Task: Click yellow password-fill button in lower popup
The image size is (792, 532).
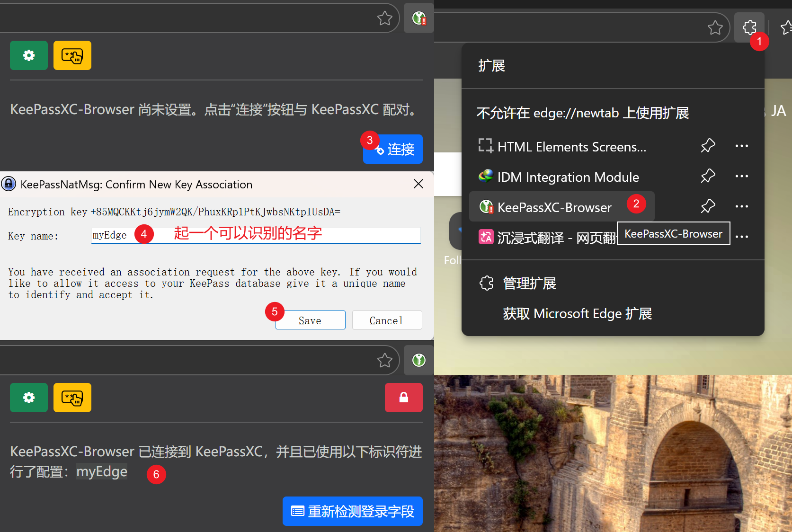Action: click(x=72, y=398)
